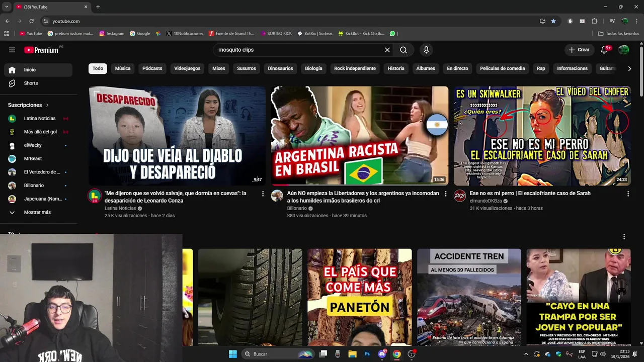Go back with the browser back arrow
Screen dimensions: 644x362
coord(8,21)
